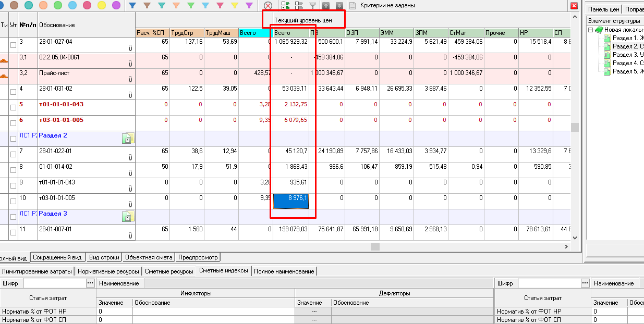Screen dimensions: 644x324
Task: Tick the checkbox for row 4
Action: pos(14,92)
